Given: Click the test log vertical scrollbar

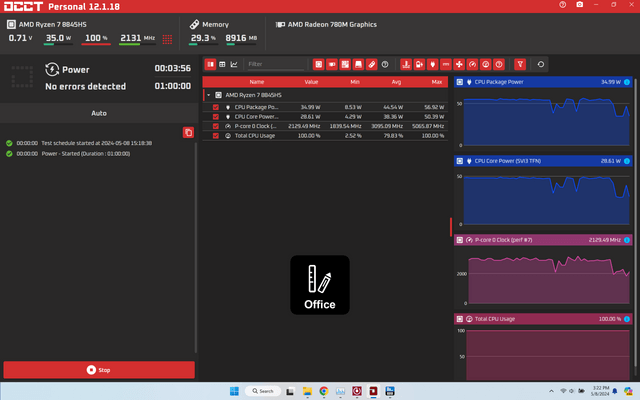Looking at the screenshot, I should (x=196, y=247).
